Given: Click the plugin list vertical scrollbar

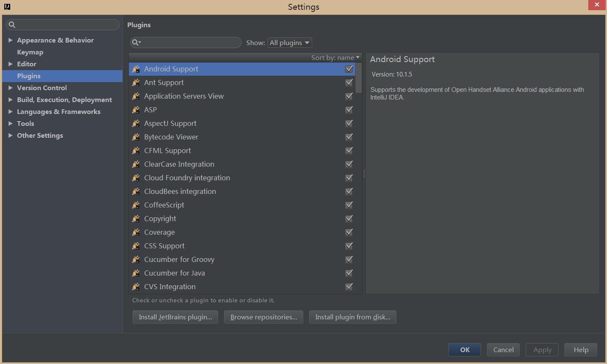Looking at the screenshot, I should pos(359,78).
